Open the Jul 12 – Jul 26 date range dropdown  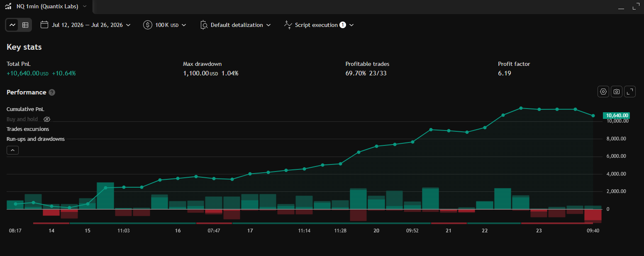click(86, 25)
